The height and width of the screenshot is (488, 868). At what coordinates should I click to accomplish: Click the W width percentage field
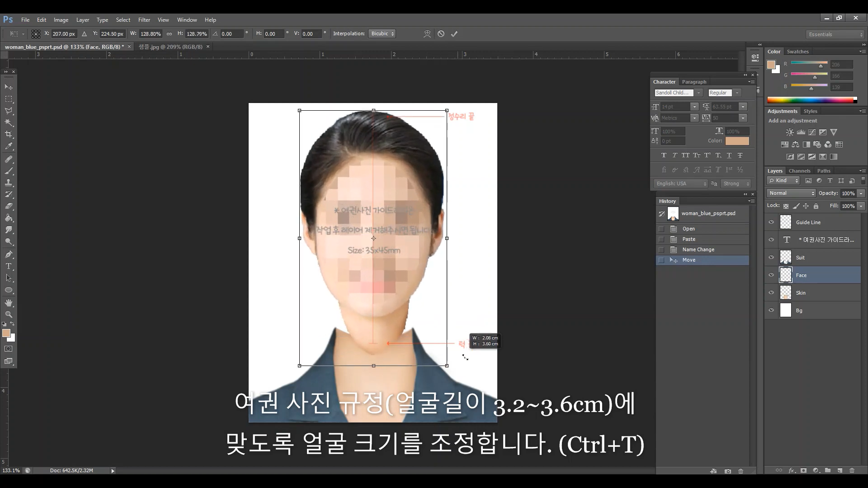[x=151, y=34]
